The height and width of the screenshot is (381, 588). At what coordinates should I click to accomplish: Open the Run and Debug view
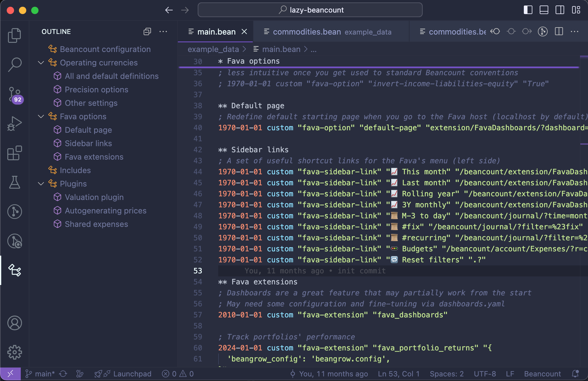pos(14,124)
